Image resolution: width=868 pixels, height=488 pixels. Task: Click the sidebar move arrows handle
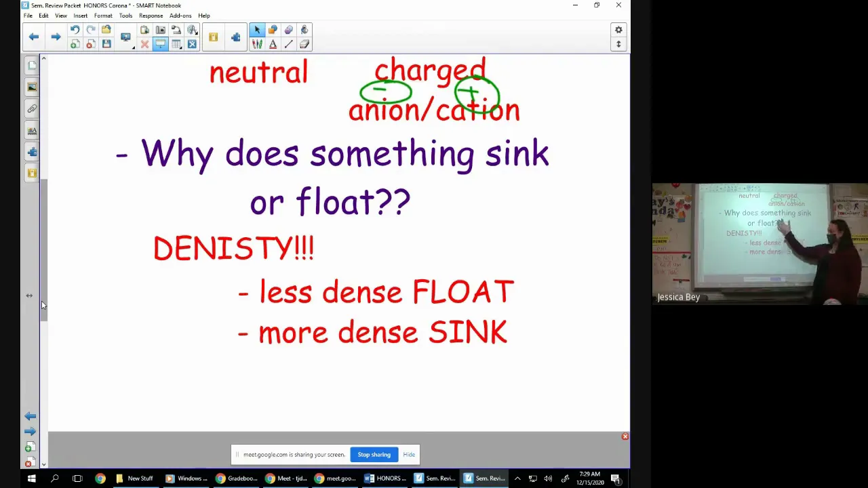(x=29, y=296)
